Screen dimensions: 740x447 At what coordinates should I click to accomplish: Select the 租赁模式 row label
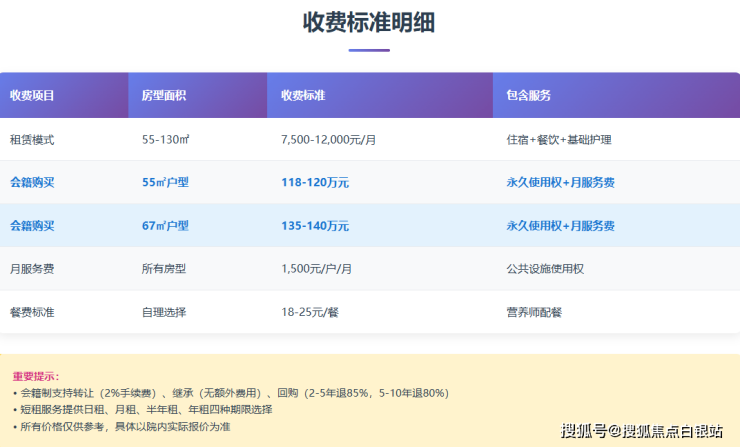tap(32, 140)
